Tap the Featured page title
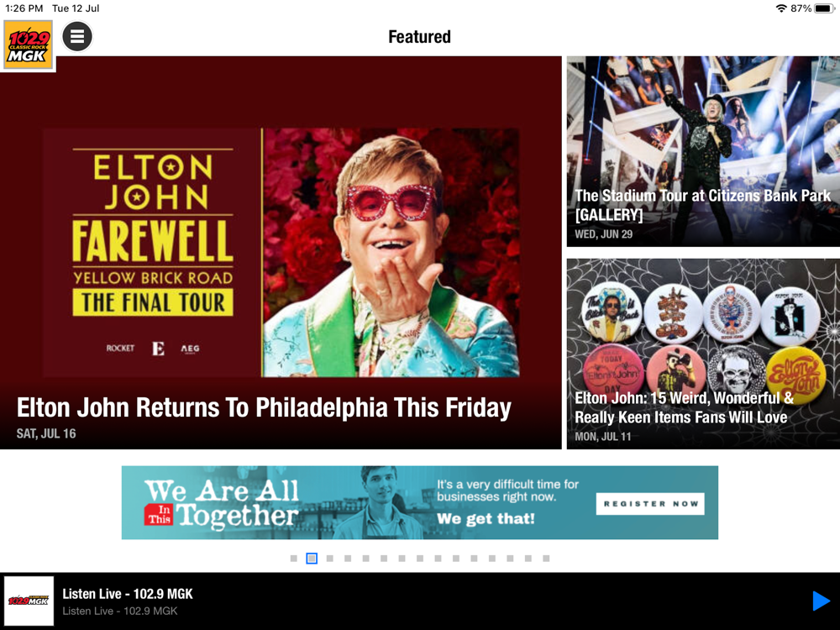Screen dimensions: 840x630 click(x=419, y=36)
